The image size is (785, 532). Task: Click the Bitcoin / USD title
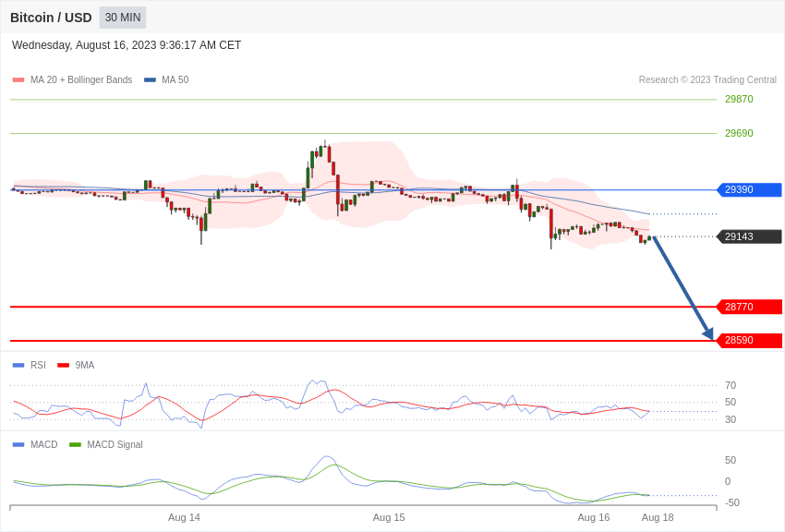click(x=51, y=18)
